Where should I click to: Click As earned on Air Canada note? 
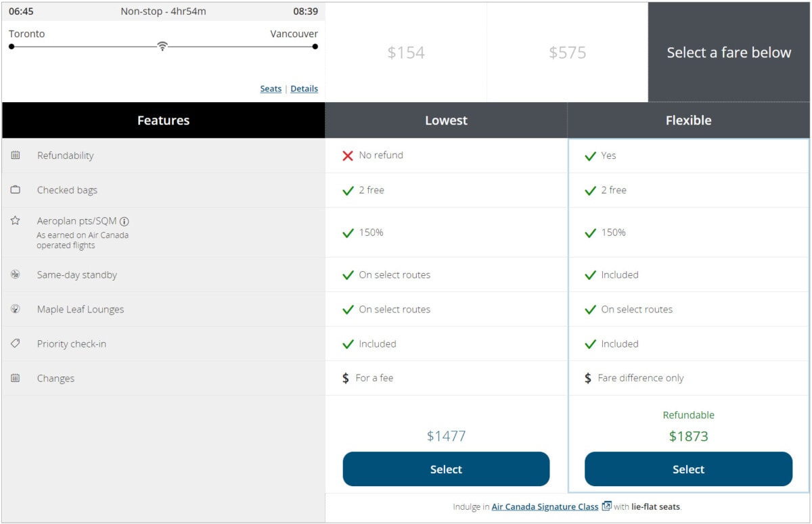coord(83,240)
